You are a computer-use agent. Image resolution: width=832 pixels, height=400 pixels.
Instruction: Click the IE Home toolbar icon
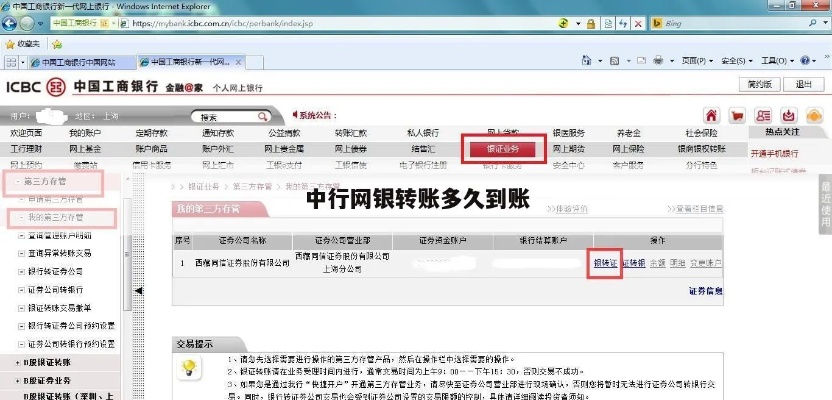click(x=586, y=60)
